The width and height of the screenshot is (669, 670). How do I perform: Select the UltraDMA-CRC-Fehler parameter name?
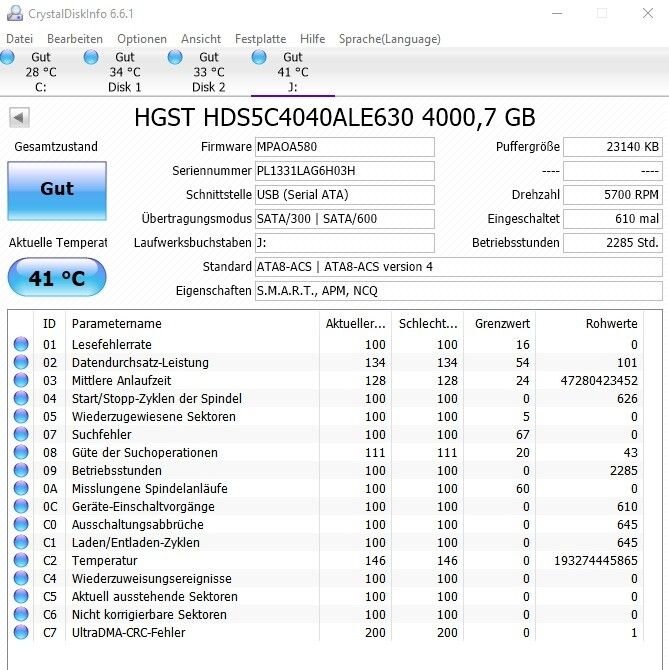pyautogui.click(x=129, y=632)
